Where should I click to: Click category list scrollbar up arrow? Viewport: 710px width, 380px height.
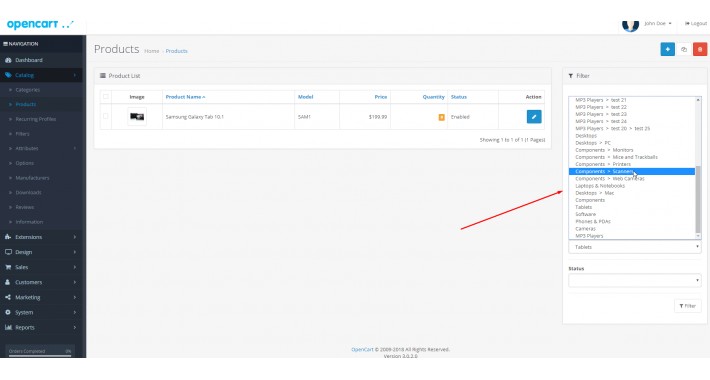click(x=698, y=100)
